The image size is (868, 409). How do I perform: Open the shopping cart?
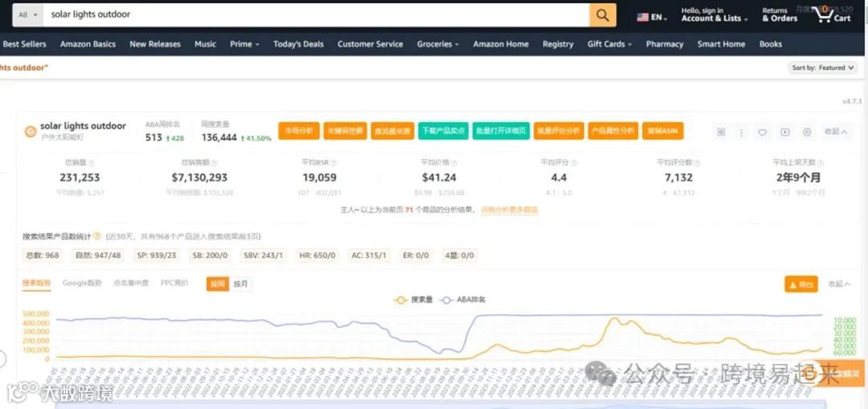click(833, 15)
